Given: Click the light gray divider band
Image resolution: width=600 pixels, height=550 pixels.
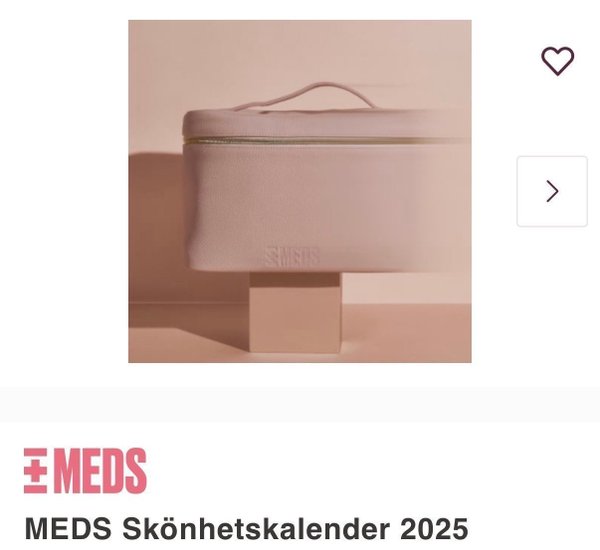Looking at the screenshot, I should 300,405.
